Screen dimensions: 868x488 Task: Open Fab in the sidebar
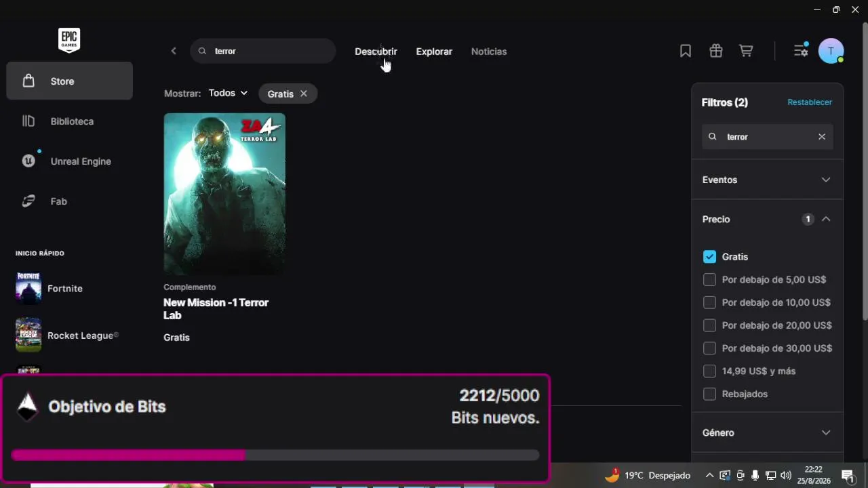(70, 201)
